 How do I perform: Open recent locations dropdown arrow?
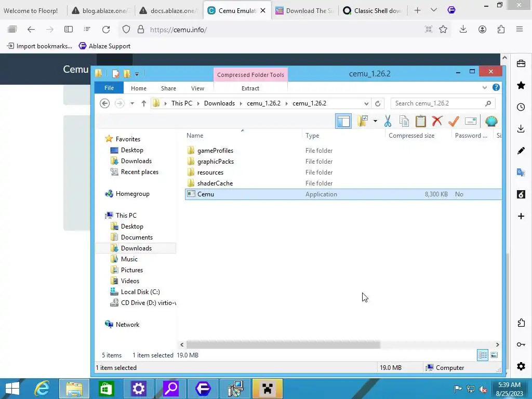[132, 103]
